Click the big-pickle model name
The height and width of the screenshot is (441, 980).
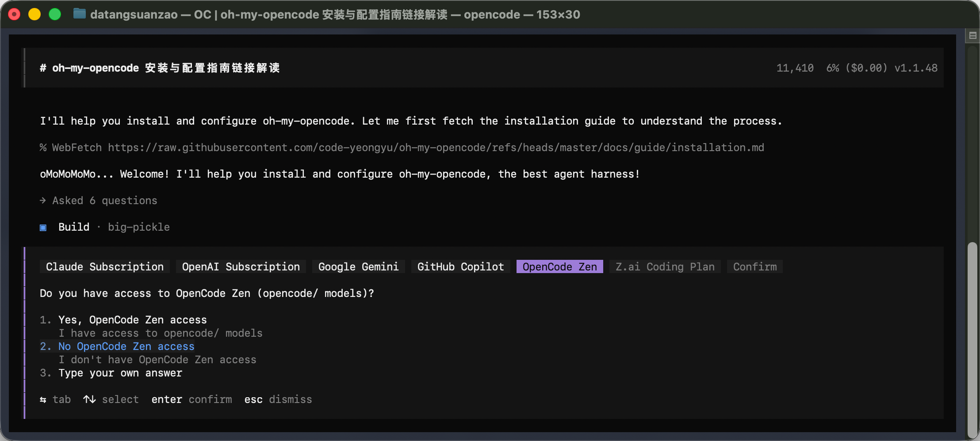(x=139, y=227)
